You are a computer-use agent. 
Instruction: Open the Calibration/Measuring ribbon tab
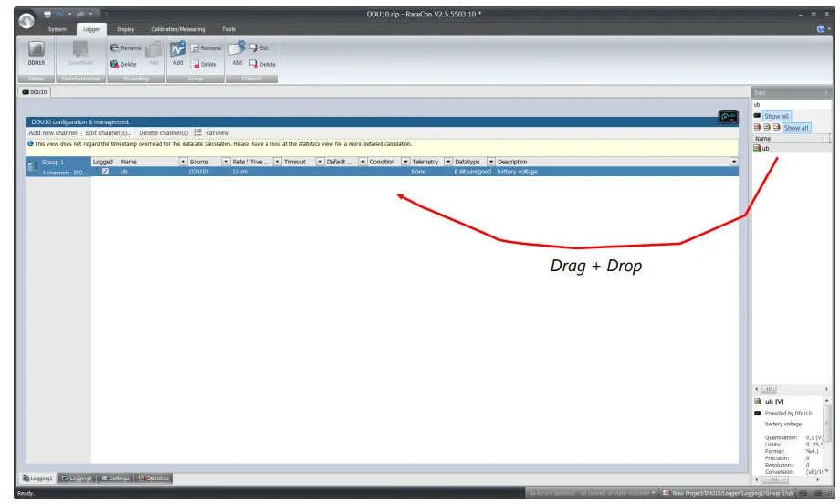(178, 29)
